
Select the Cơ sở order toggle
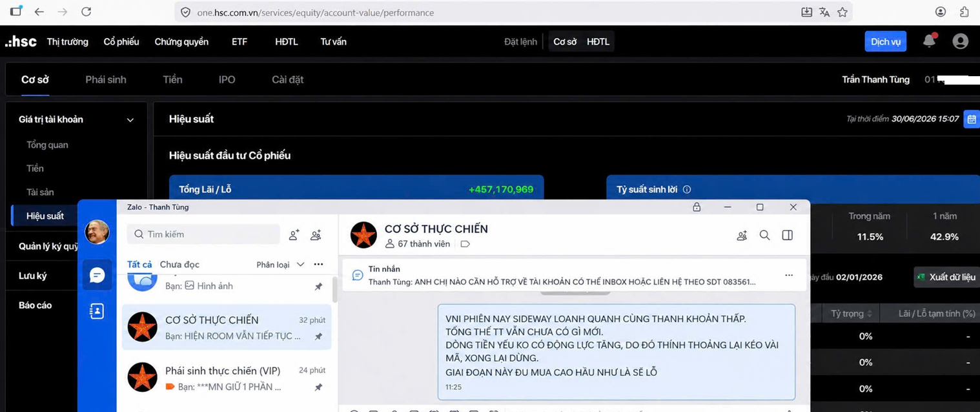click(x=565, y=41)
